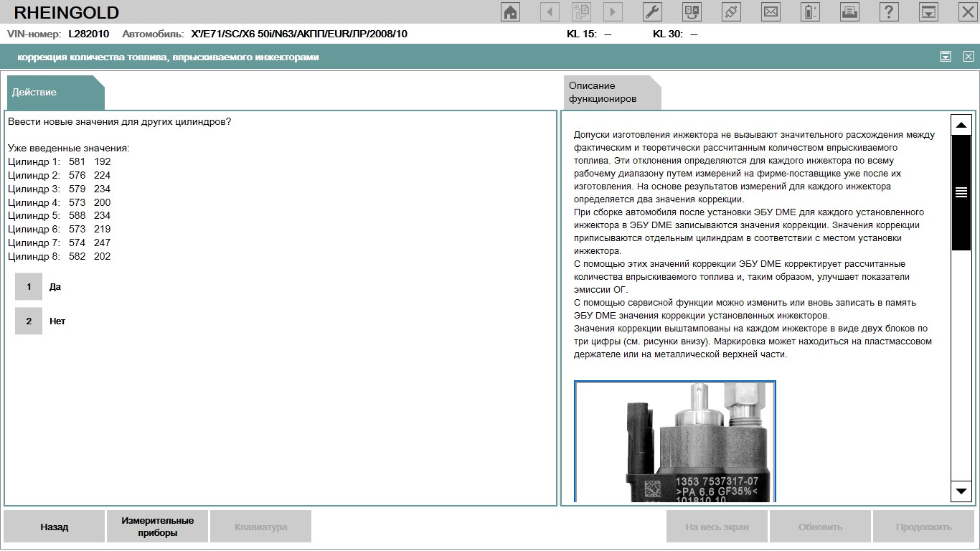Open the vehicle connection plug icon

731,11
